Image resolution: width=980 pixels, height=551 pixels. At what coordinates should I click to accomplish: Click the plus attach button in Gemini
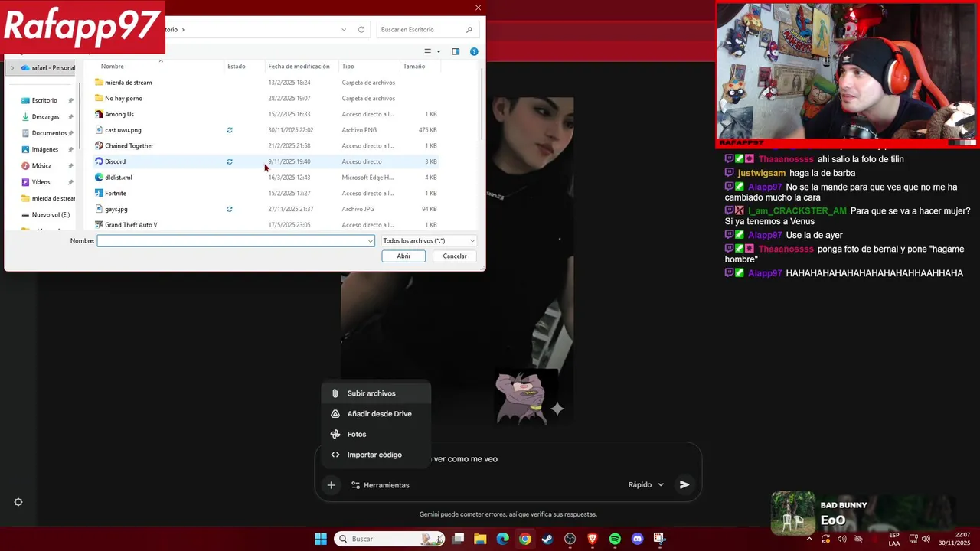pos(331,485)
